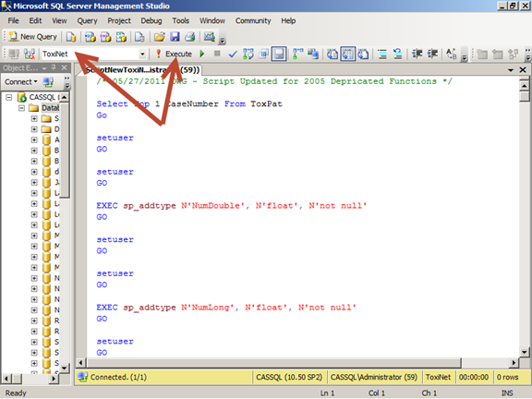Expand folder node labeled S under Databases
The height and width of the screenshot is (399, 532).
(34, 119)
